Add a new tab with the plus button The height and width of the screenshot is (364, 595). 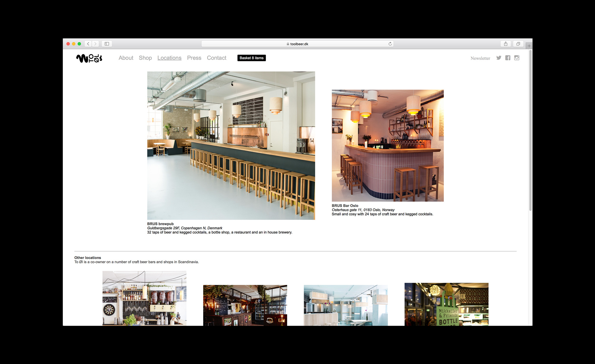point(529,46)
